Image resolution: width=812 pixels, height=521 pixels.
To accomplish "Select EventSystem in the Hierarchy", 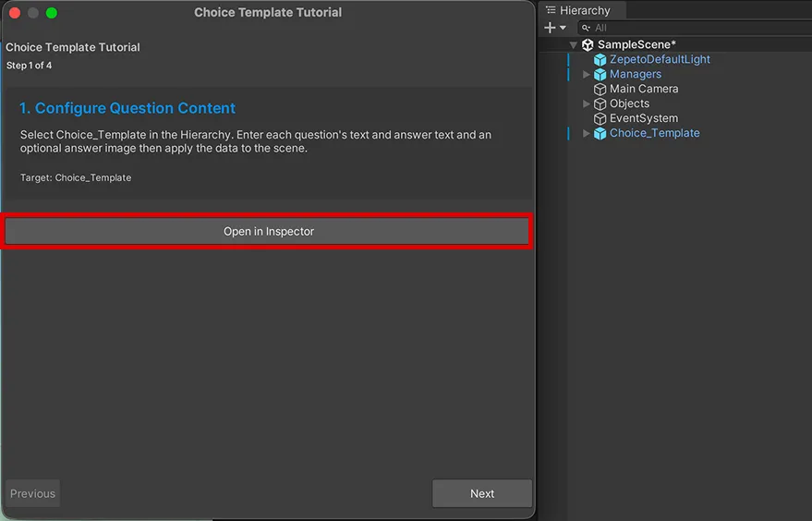I will pos(644,118).
